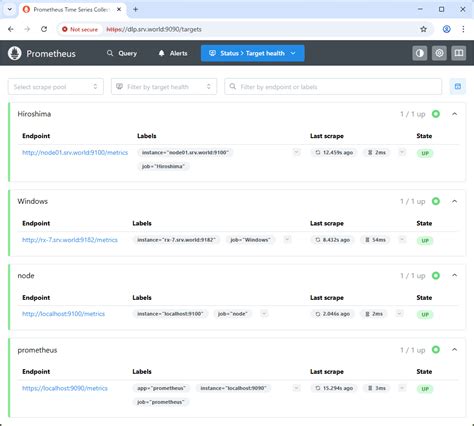Close the Prometheus browser tab
The height and width of the screenshot is (426, 474).
(119, 10)
